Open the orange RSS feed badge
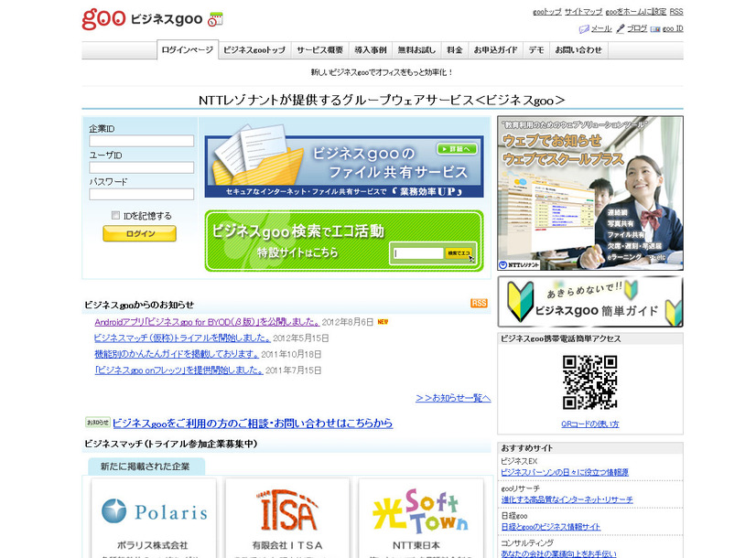Screen dimensions: 756x558 (479, 303)
